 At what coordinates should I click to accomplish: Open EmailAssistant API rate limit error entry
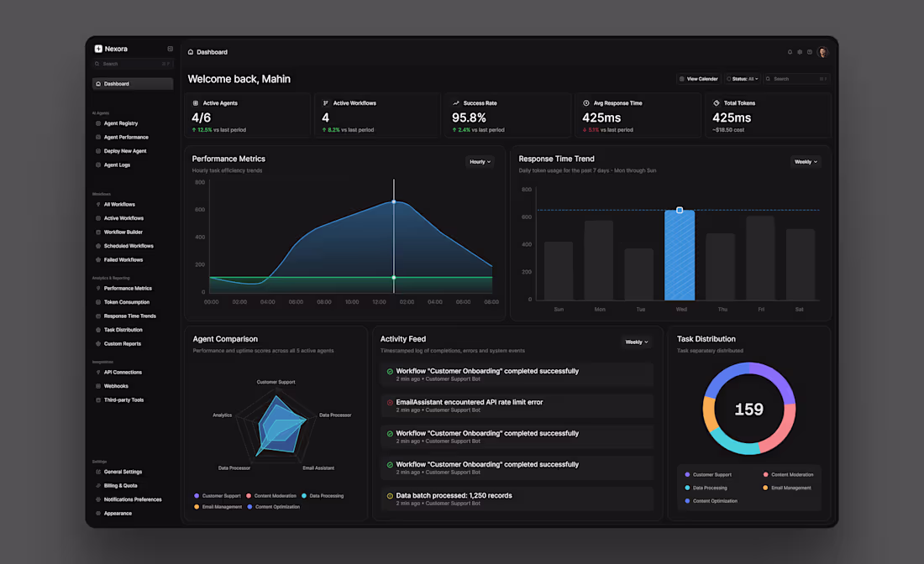click(517, 405)
